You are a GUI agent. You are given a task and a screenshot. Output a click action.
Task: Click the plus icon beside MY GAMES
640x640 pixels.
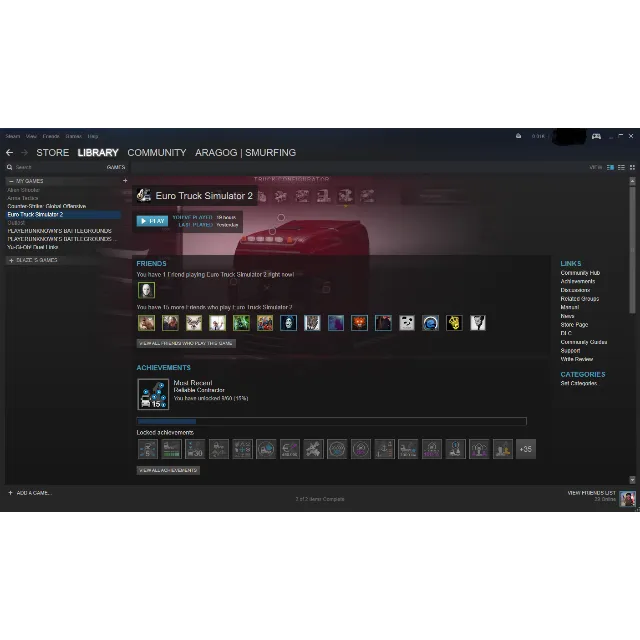coord(125,181)
